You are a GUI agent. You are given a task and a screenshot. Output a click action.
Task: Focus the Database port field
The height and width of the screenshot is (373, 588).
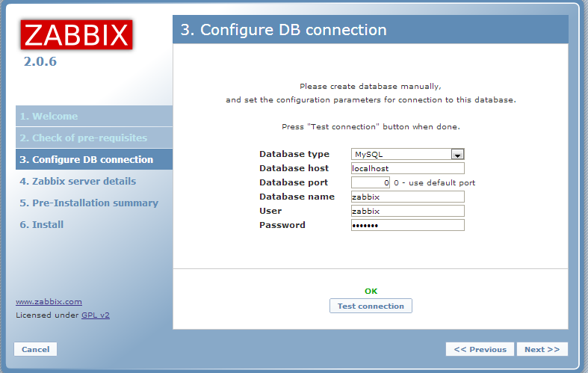pos(371,182)
